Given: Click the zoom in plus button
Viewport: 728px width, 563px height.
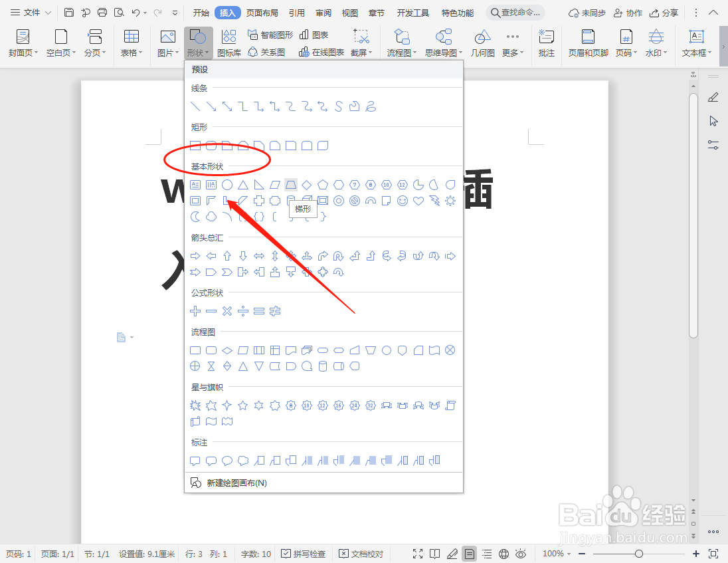Looking at the screenshot, I should point(696,554).
